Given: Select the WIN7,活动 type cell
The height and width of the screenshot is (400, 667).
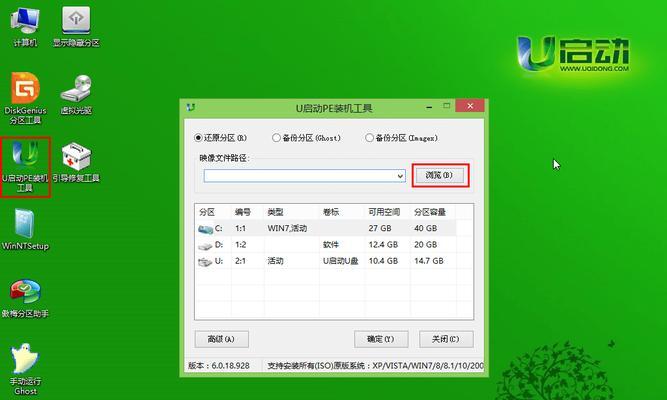Looking at the screenshot, I should [x=287, y=229].
